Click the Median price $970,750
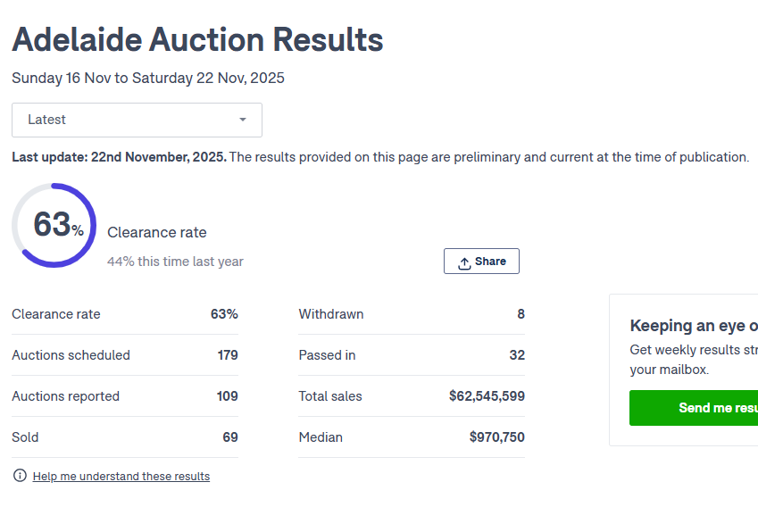Image resolution: width=758 pixels, height=532 pixels. [496, 437]
